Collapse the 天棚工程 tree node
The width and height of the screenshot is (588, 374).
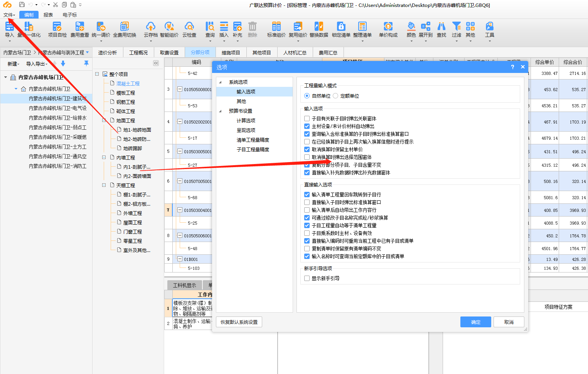[x=104, y=185]
